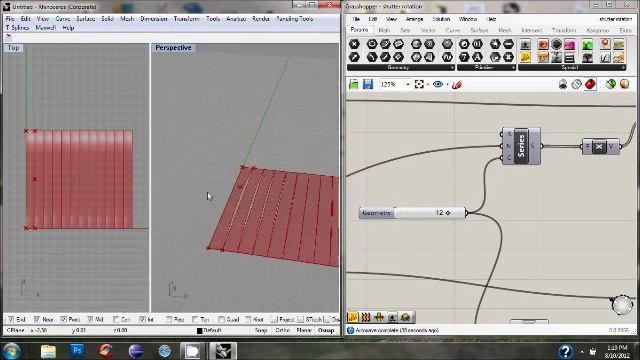640x360 pixels.
Task: Select the Point parameter hexagon icon with X
Action: pos(354,44)
